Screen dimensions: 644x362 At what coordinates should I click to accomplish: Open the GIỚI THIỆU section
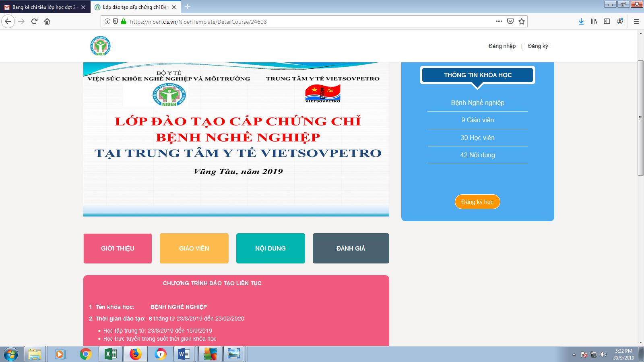coord(118,249)
